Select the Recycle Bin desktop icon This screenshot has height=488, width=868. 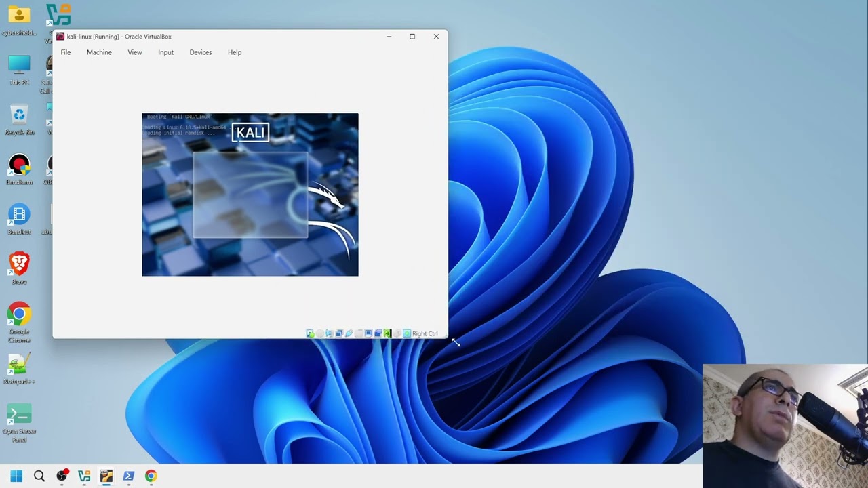coord(19,119)
